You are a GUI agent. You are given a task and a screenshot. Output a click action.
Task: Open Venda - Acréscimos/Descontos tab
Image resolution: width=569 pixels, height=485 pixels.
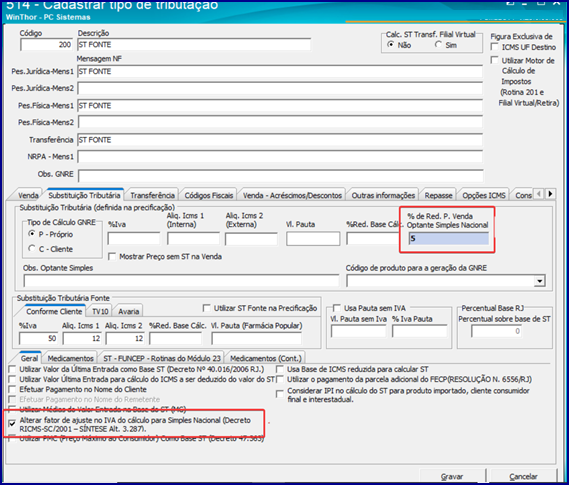292,195
